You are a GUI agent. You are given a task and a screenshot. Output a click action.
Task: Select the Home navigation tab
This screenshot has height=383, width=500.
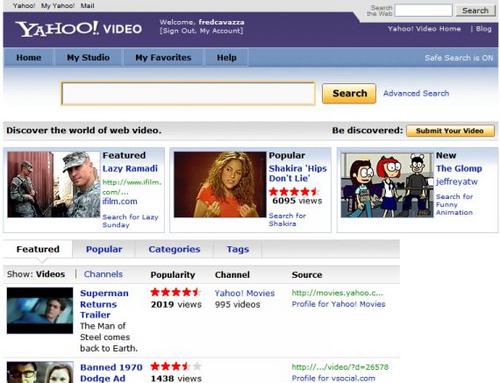pyautogui.click(x=29, y=58)
